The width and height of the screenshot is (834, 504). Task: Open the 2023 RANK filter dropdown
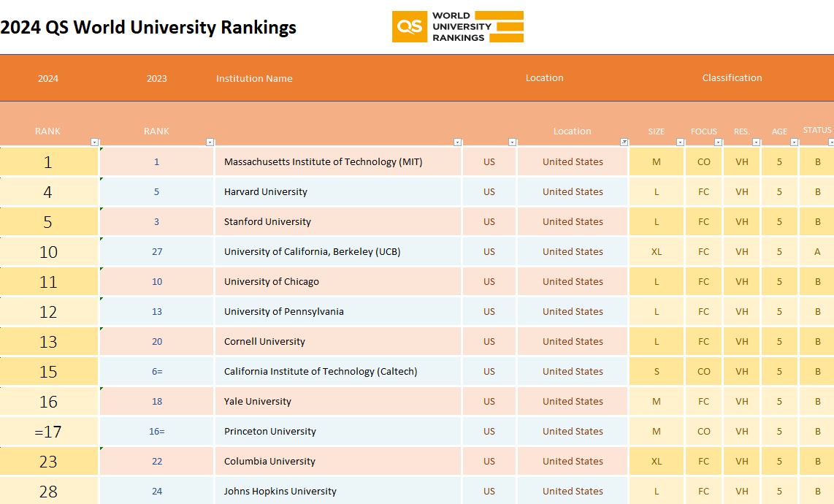click(x=210, y=142)
